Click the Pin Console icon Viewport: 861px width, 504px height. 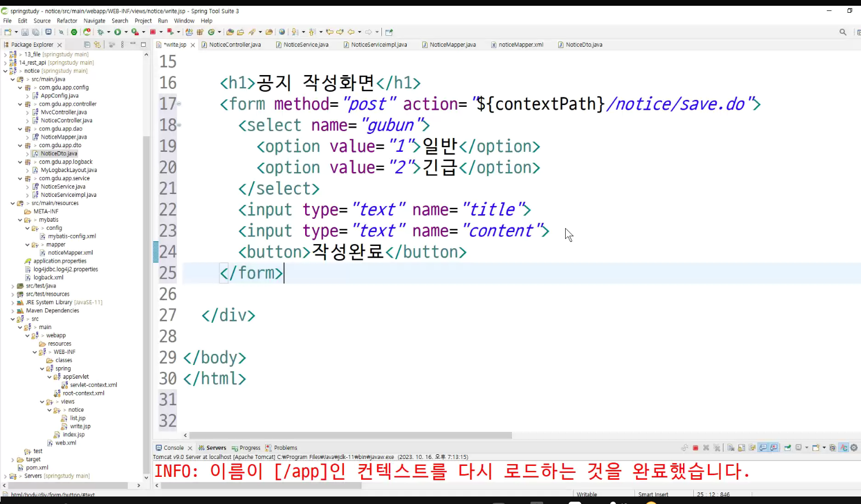[x=788, y=447]
